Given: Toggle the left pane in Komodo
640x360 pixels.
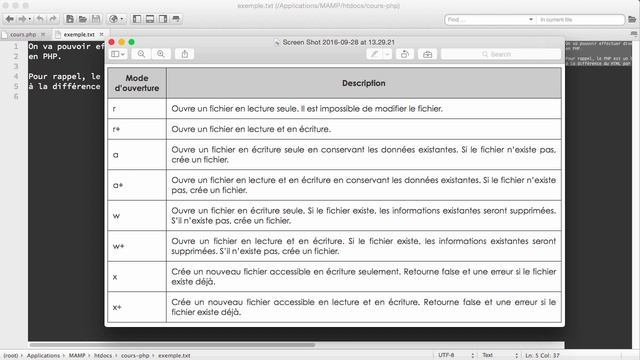Looking at the screenshot, I should 137,19.
